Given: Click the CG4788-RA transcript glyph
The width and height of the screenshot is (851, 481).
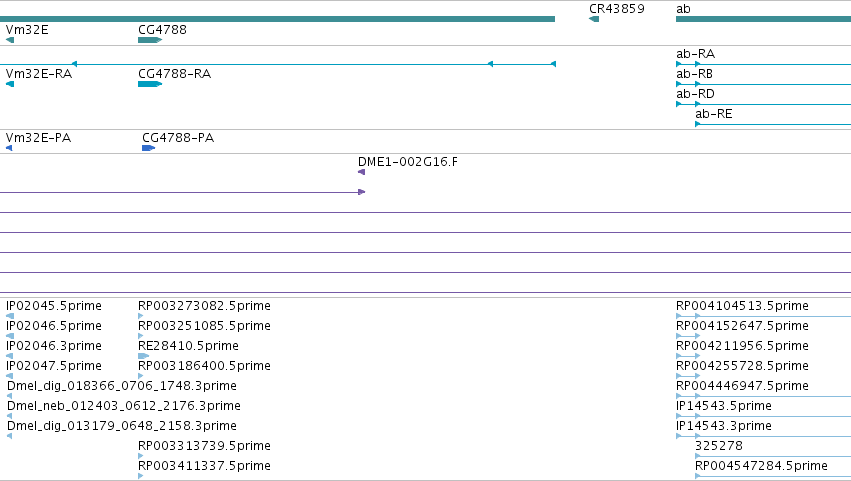Looking at the screenshot, I should [150, 84].
